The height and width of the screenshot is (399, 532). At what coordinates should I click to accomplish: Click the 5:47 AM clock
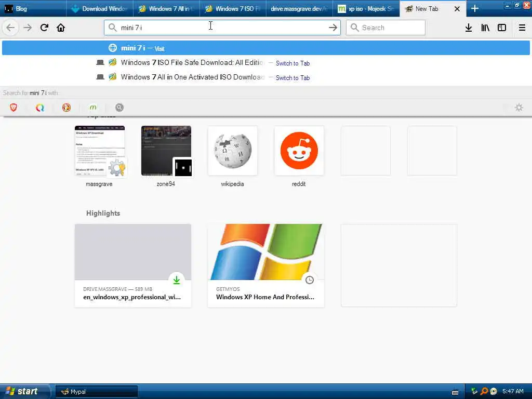(x=513, y=391)
